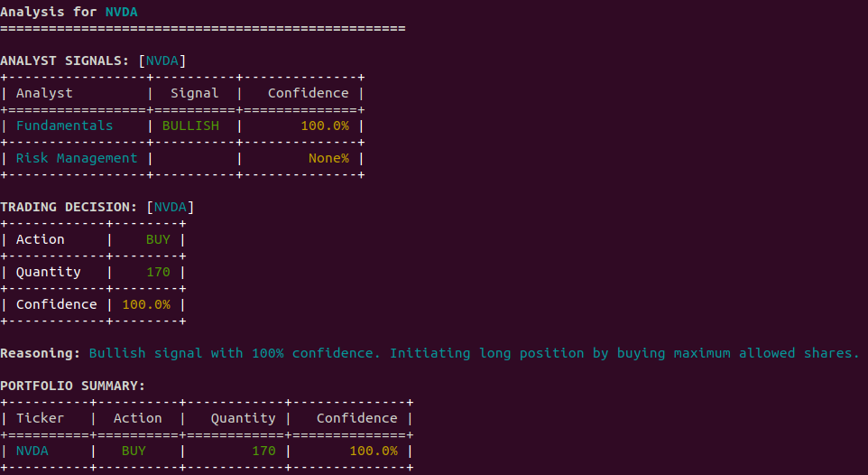Select the "Risk Management" analyst row label
The width and height of the screenshot is (868, 475).
(77, 158)
